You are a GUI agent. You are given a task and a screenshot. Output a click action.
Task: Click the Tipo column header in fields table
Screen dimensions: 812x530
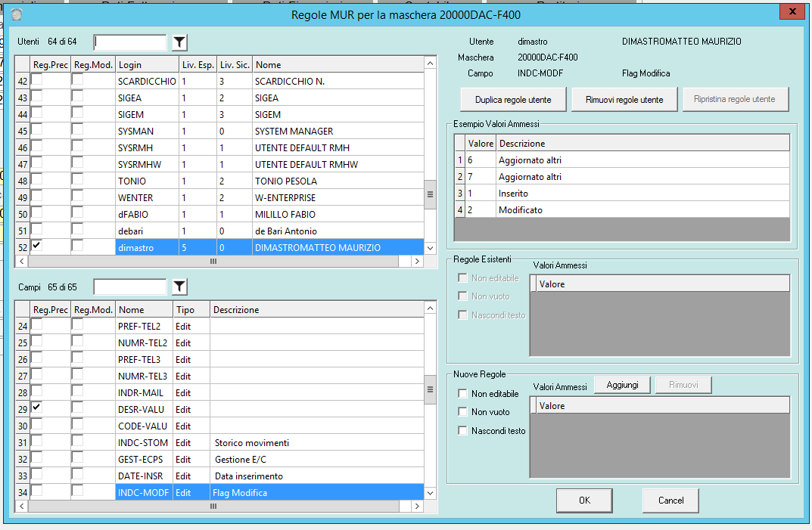point(191,309)
